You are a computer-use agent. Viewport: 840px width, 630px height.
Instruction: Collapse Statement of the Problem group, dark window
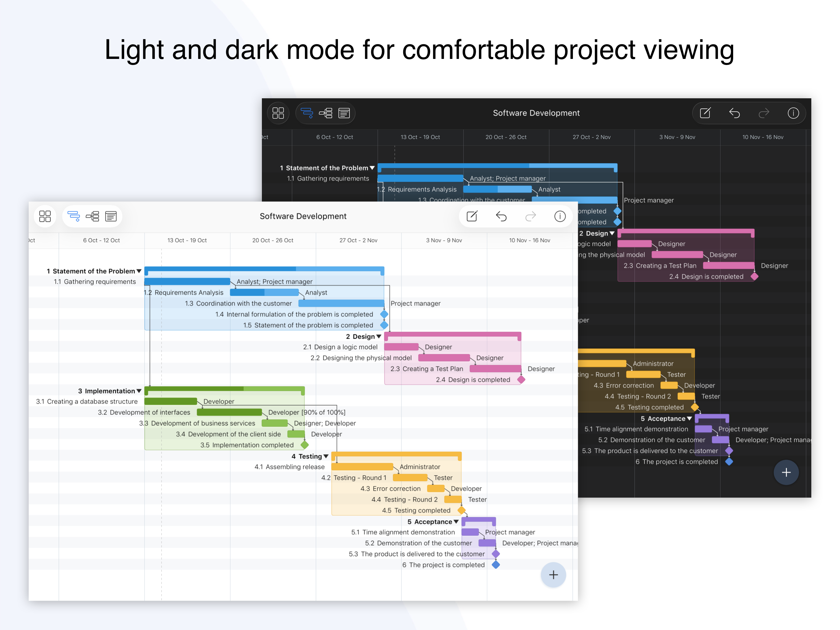[372, 168]
